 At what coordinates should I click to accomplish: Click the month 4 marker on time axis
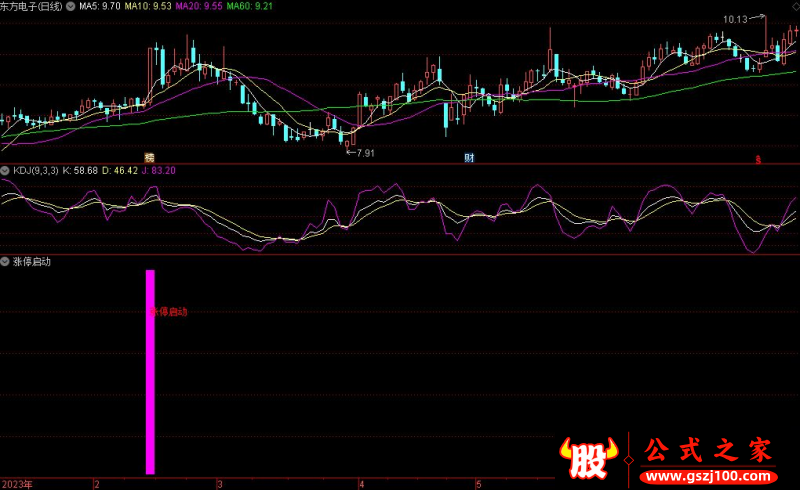[x=361, y=484]
